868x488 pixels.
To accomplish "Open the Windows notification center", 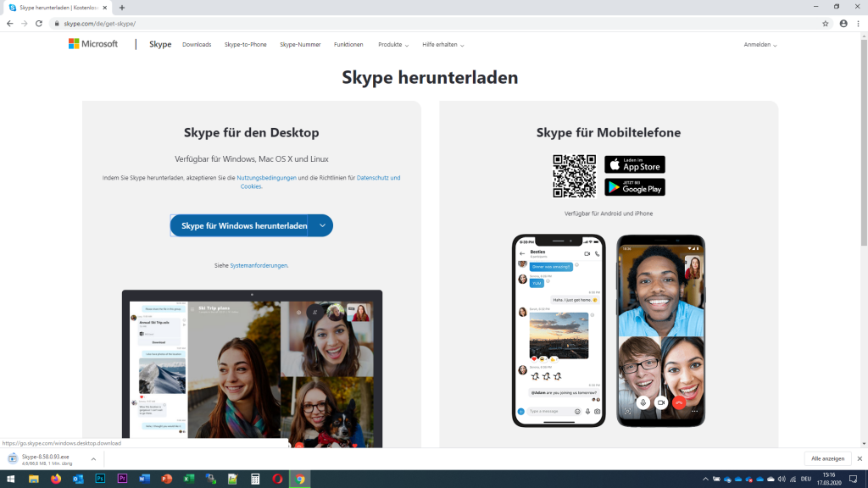I will point(853,480).
